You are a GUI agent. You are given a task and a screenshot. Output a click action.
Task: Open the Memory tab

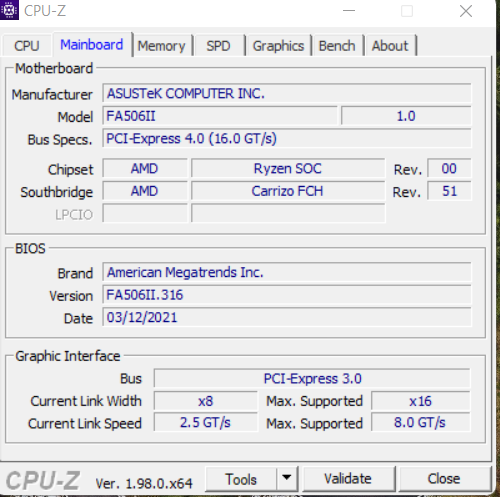(162, 46)
